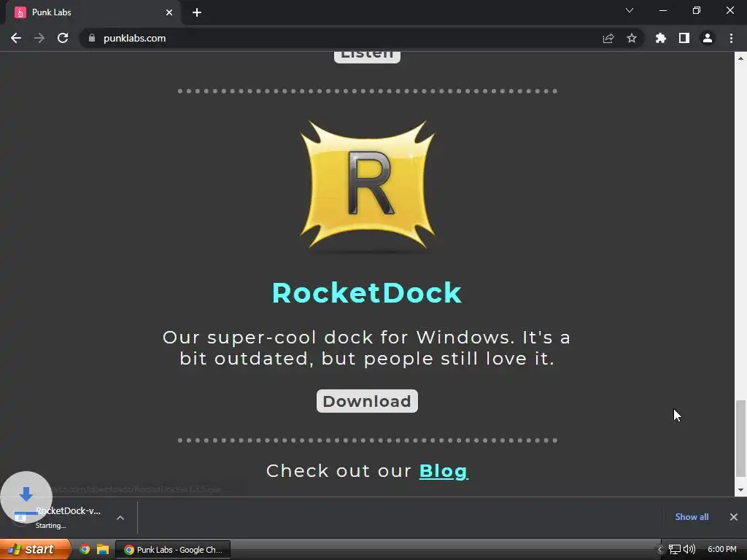The image size is (747, 560).
Task: Reload the punklabs.com page
Action: coord(63,38)
